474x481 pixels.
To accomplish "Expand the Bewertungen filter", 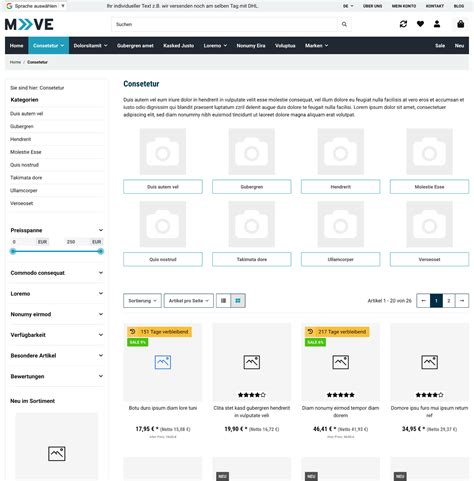I will pos(57,376).
